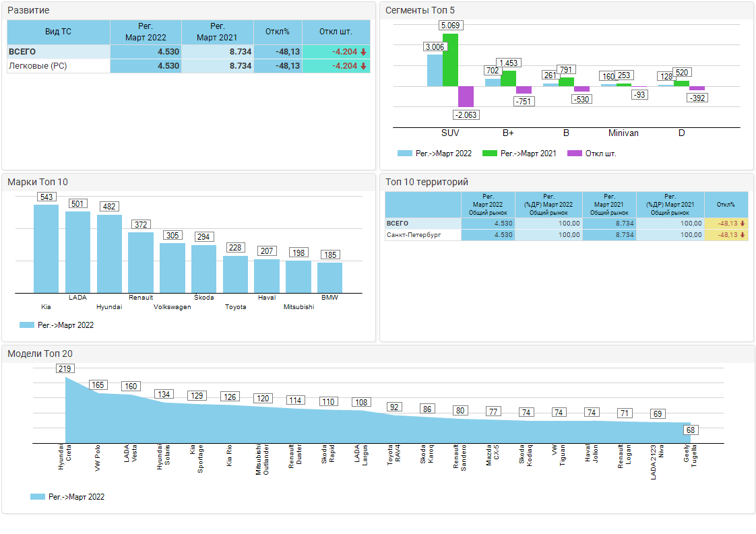Toggle the purple Откл шт. legend swatch
Image resolution: width=756 pixels, height=534 pixels.
click(x=574, y=154)
